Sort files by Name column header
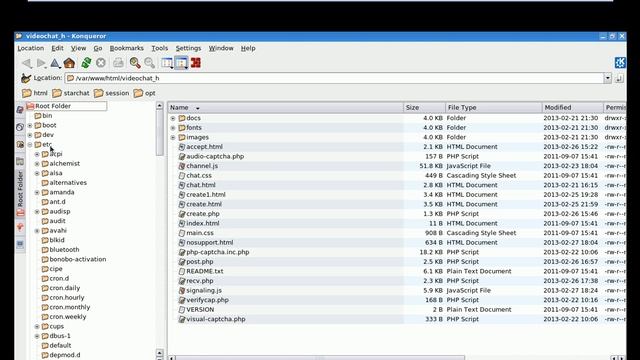Image resolution: width=640 pixels, height=360 pixels. (x=285, y=107)
